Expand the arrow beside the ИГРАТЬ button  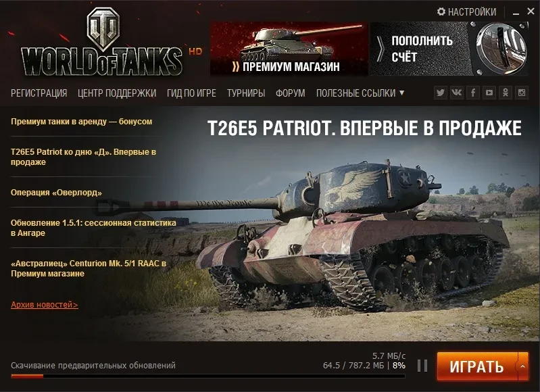pyautogui.click(x=523, y=366)
